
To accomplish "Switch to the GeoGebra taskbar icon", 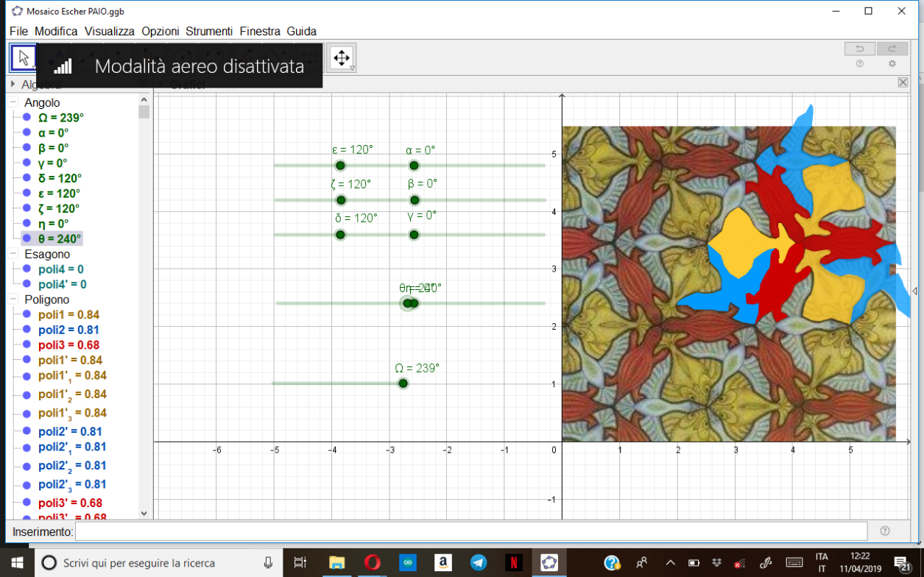I will [x=549, y=563].
